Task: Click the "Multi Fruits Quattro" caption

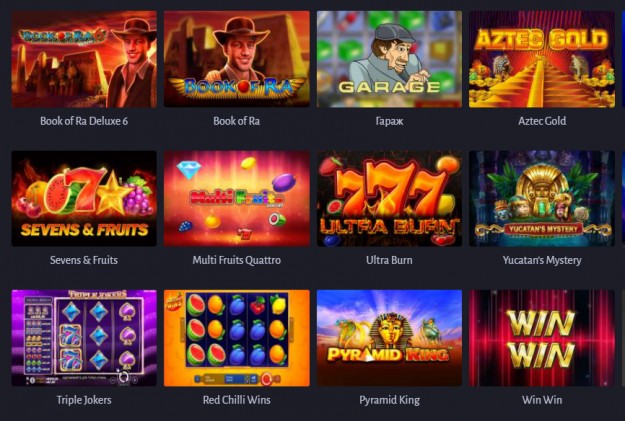Action: point(237,260)
